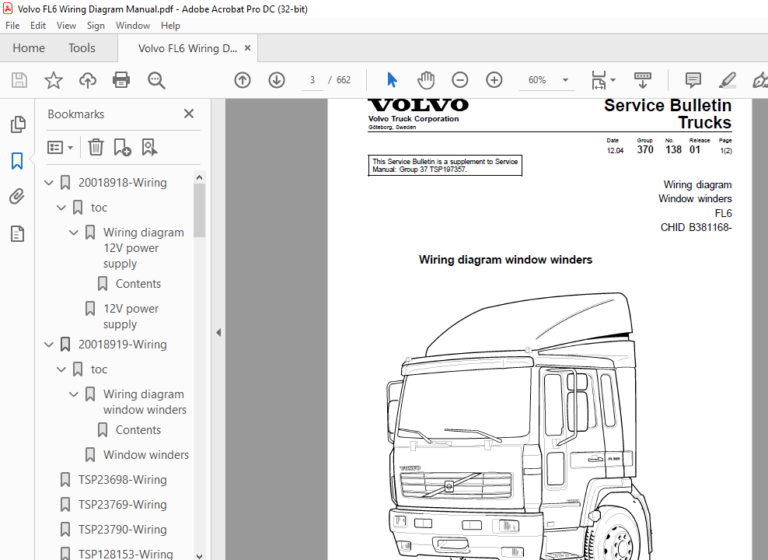Open the document content sidebar icon
The height and width of the screenshot is (560, 768).
(x=17, y=234)
